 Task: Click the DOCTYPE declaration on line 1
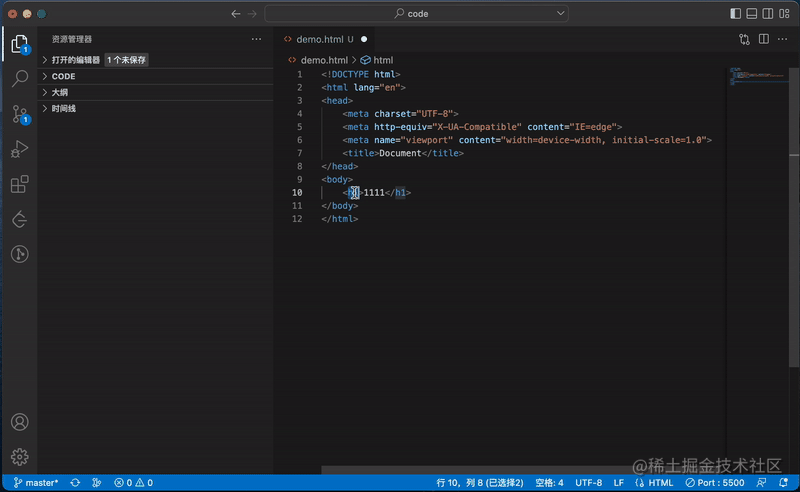point(361,75)
